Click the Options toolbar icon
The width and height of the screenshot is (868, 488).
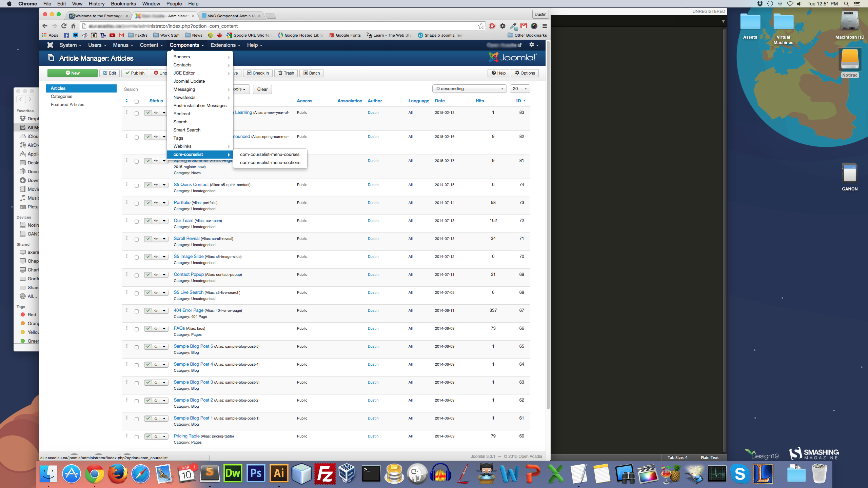[x=524, y=73]
